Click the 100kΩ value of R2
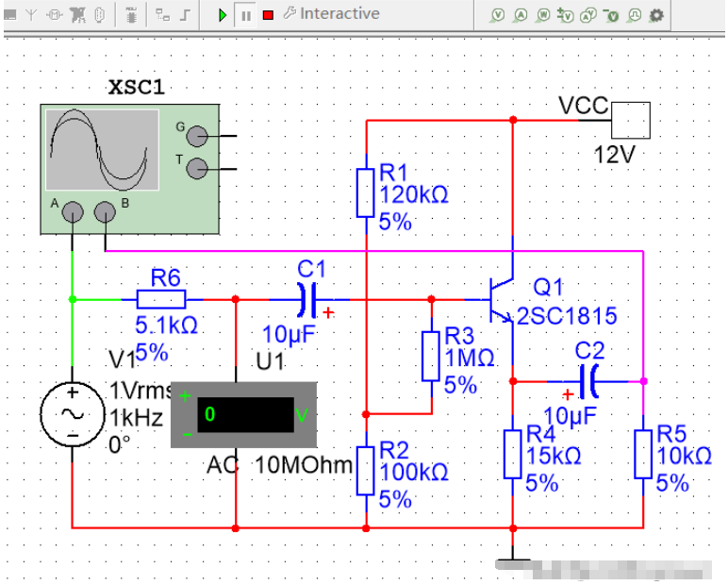The height and width of the screenshot is (585, 728). pos(414,473)
